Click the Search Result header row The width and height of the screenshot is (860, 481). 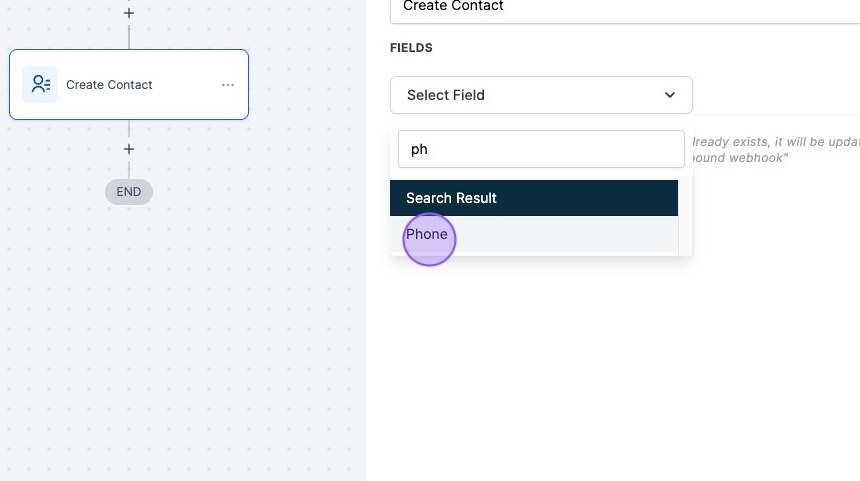click(533, 198)
